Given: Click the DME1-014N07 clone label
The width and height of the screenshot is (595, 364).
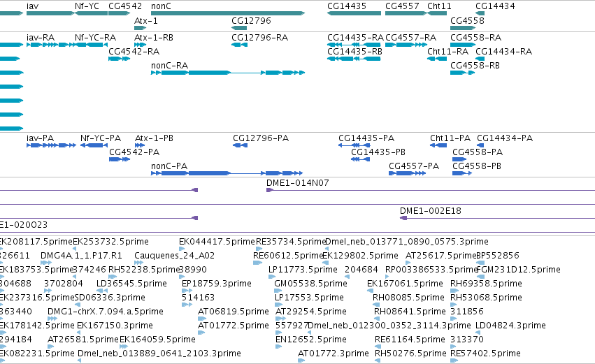Looking at the screenshot, I should point(298,183).
